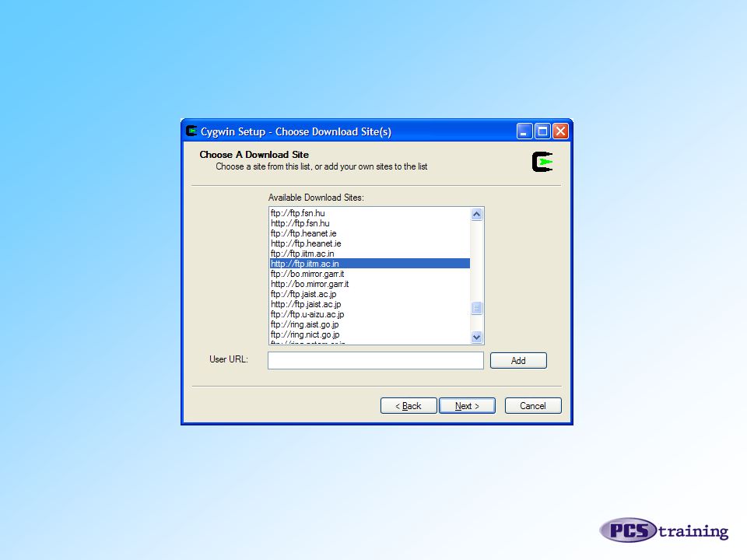Select ftp://ftp.fsn.hu site
Screen dimensions: 747x560
tap(370, 213)
